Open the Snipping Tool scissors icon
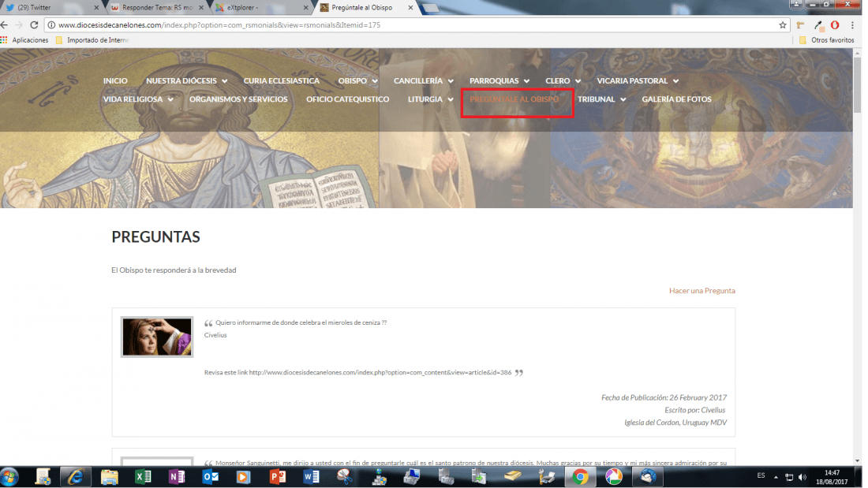This screenshot has width=868, height=488. click(x=344, y=476)
